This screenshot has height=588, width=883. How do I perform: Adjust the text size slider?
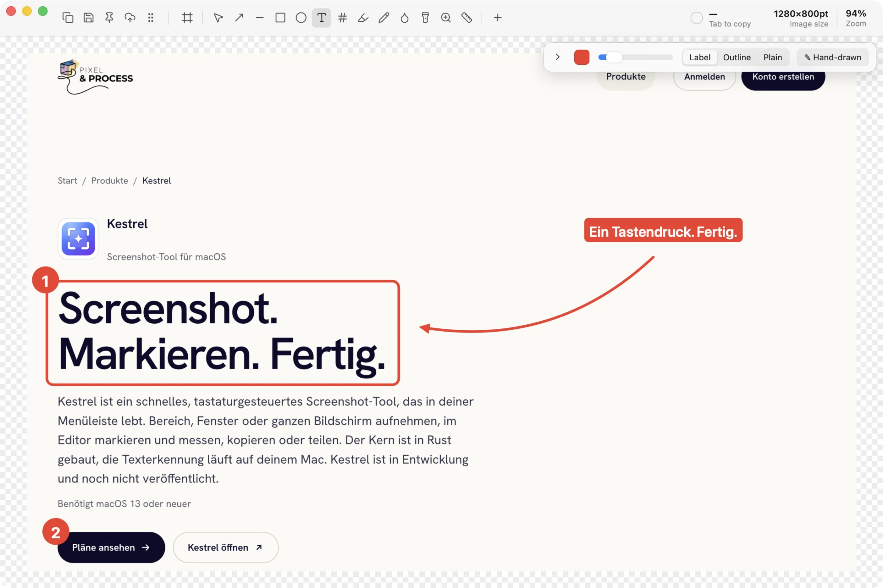635,57
